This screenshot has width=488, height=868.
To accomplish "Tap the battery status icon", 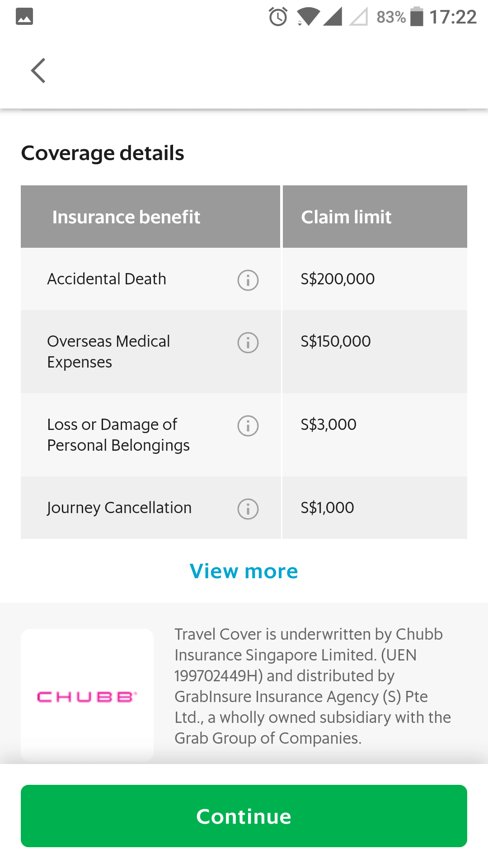I will (x=417, y=17).
